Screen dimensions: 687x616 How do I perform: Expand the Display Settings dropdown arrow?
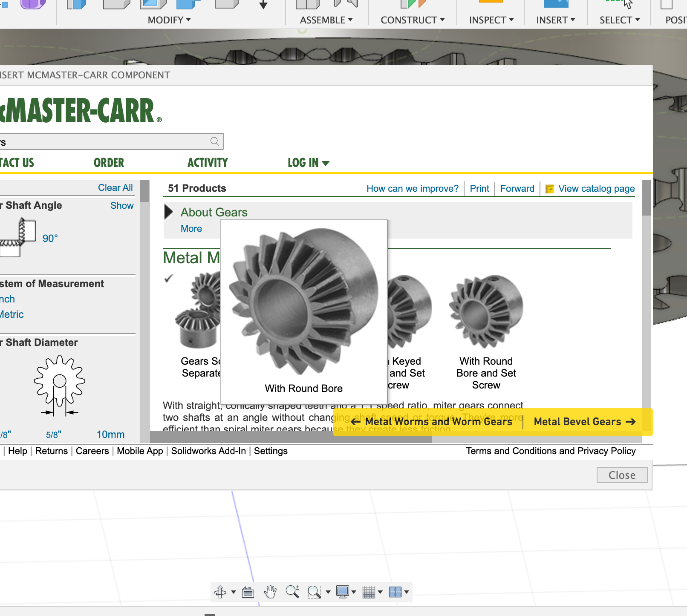coord(354,592)
